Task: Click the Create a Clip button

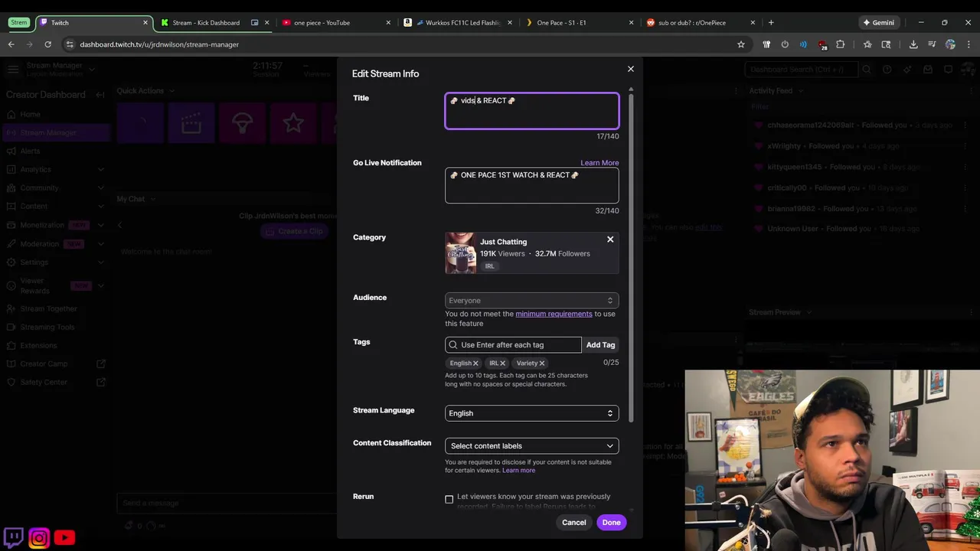Action: [x=295, y=231]
